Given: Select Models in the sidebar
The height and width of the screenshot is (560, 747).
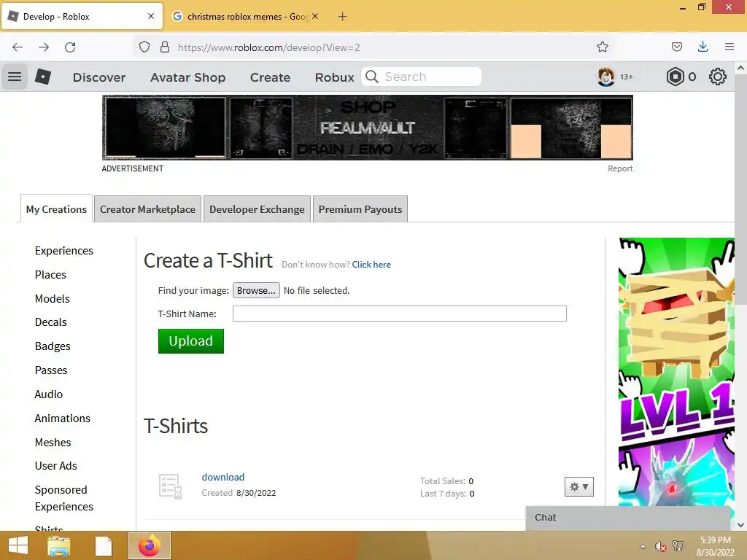Looking at the screenshot, I should point(53,298).
